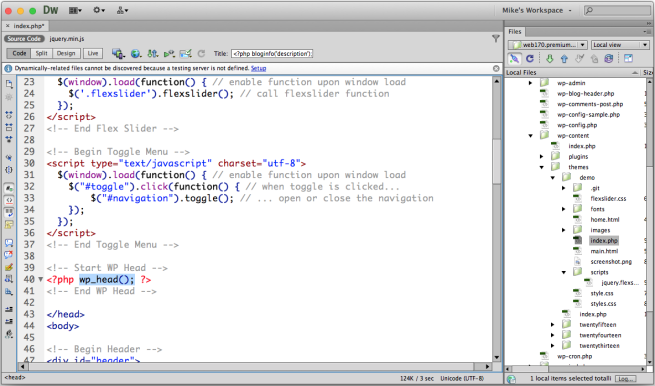Click the expand all icon
655x386 pixels.
click(9, 139)
